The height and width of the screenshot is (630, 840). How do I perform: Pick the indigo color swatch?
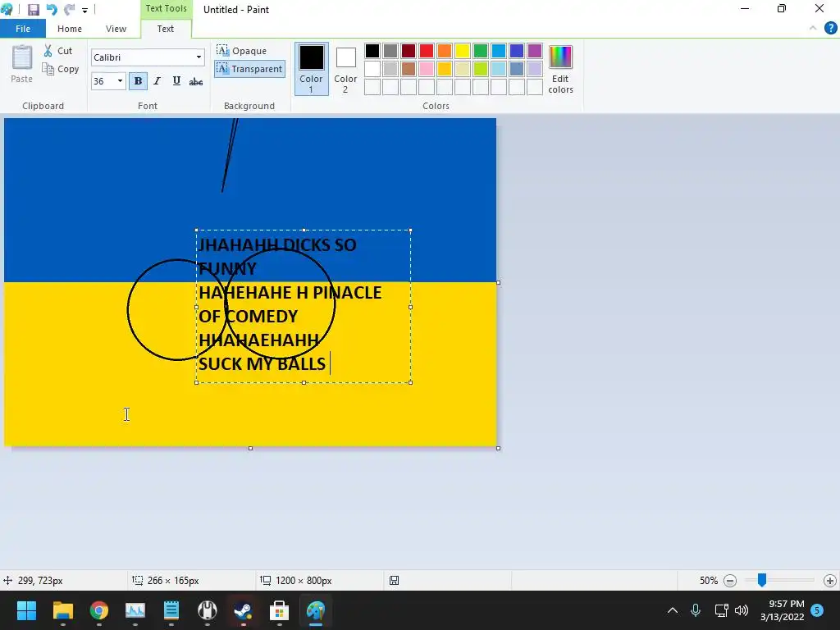[517, 51]
